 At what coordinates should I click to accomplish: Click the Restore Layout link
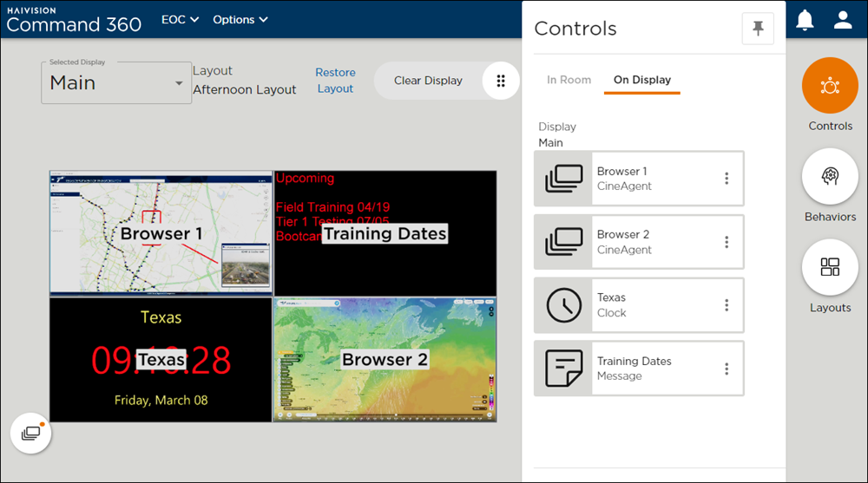[x=335, y=81]
